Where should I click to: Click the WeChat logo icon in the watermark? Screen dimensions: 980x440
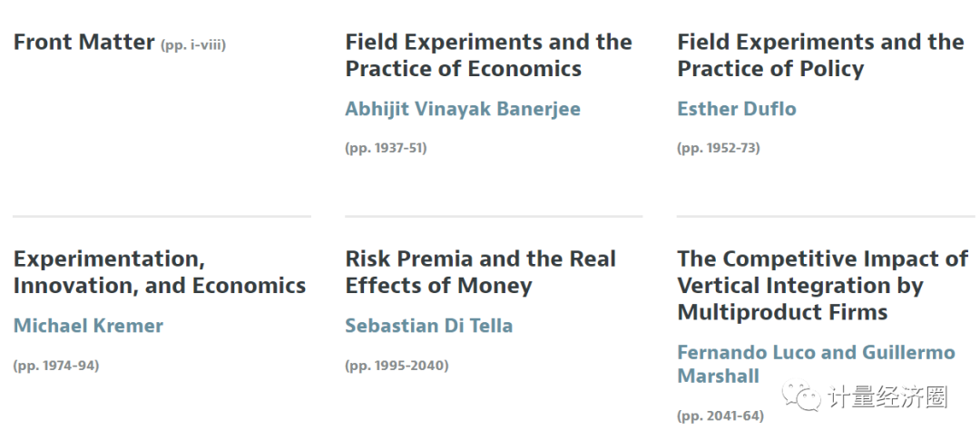click(x=801, y=396)
